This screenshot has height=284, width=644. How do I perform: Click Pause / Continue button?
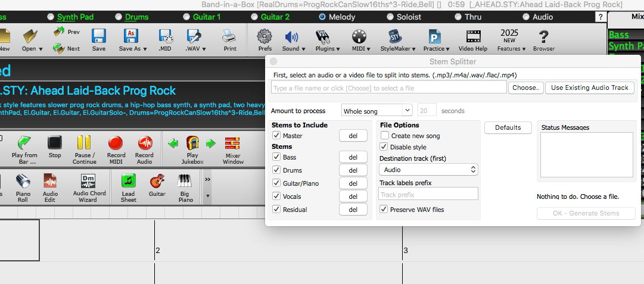coord(85,150)
